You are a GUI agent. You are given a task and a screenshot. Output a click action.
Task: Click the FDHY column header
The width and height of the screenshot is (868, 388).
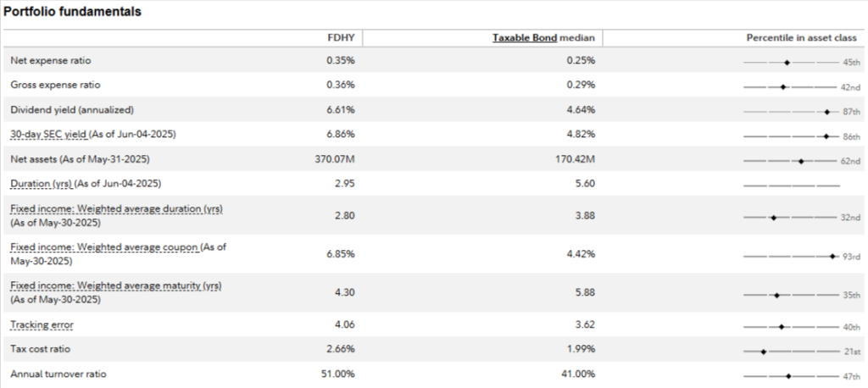pyautogui.click(x=341, y=38)
